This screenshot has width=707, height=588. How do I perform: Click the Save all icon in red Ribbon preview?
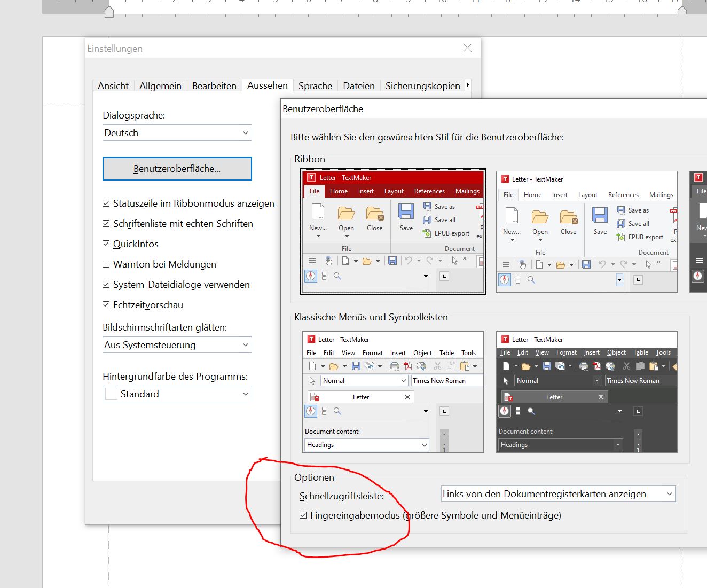[x=427, y=220]
